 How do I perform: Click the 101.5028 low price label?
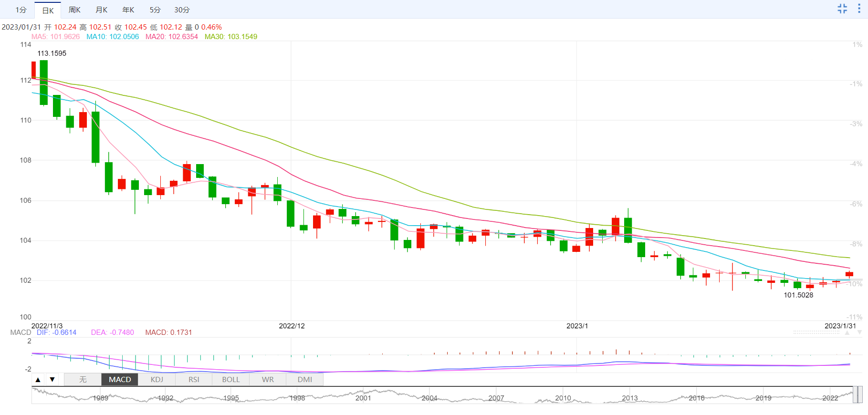click(798, 295)
